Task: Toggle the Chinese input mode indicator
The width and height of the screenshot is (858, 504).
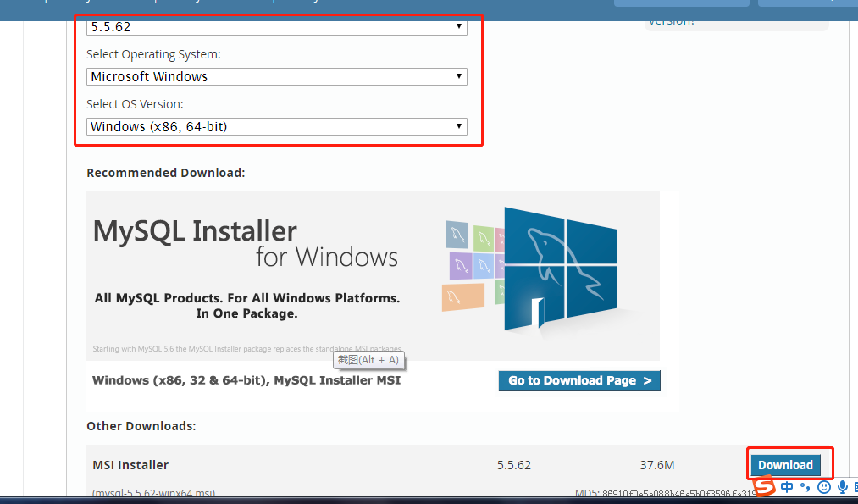Action: click(x=788, y=487)
